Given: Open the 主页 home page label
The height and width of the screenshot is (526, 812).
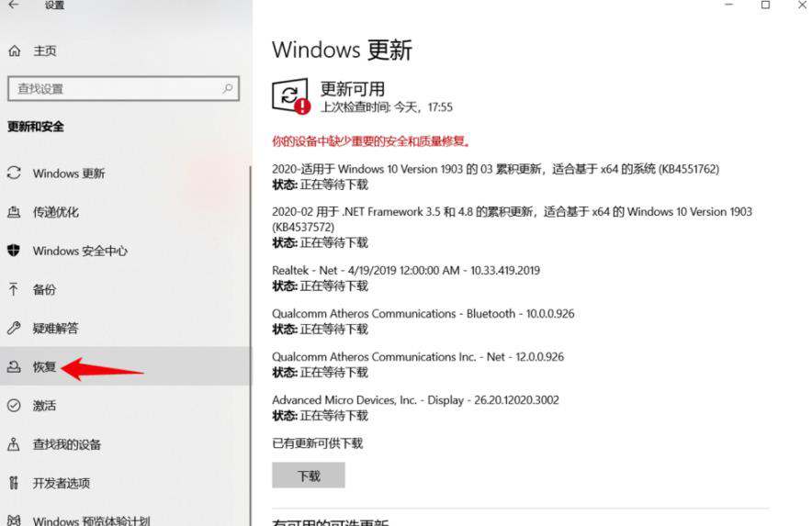Looking at the screenshot, I should click(x=45, y=50).
